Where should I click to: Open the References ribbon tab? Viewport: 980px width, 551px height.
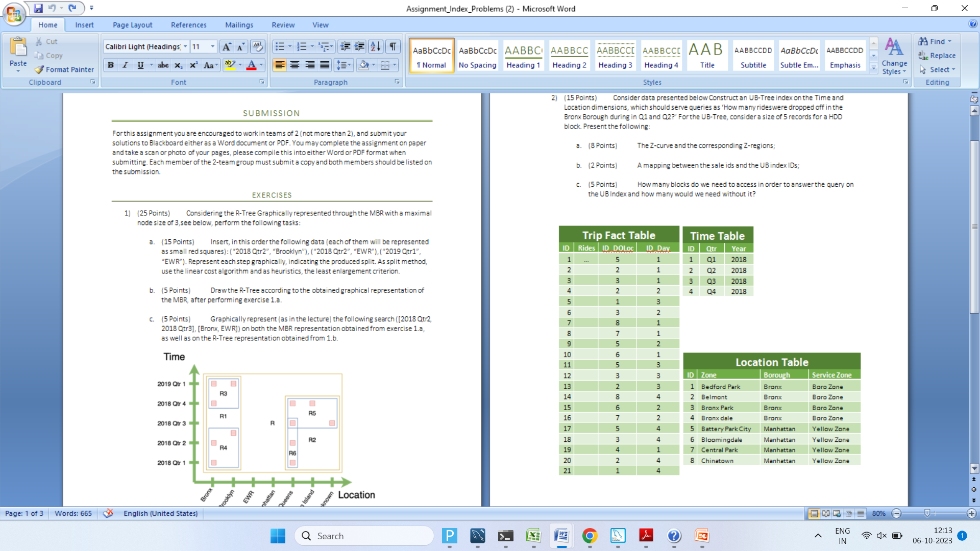pos(188,25)
